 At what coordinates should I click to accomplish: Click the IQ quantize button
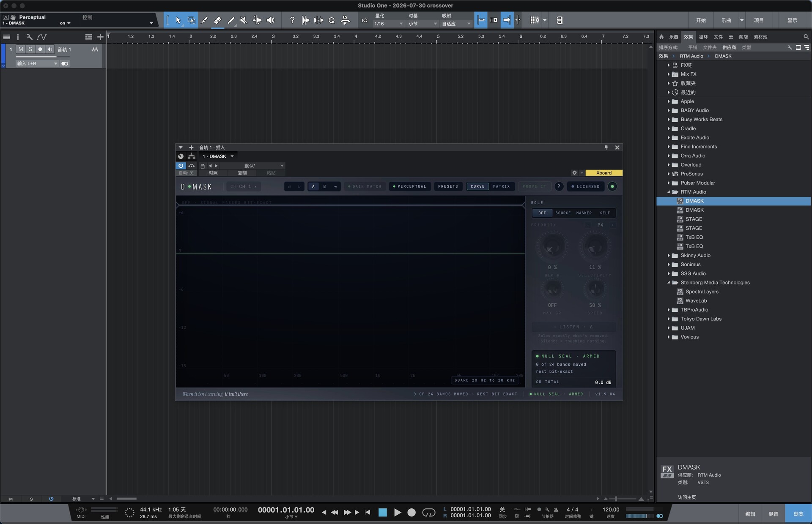coord(365,20)
